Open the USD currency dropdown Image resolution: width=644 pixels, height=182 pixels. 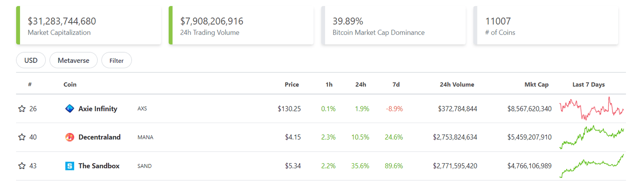click(x=31, y=60)
